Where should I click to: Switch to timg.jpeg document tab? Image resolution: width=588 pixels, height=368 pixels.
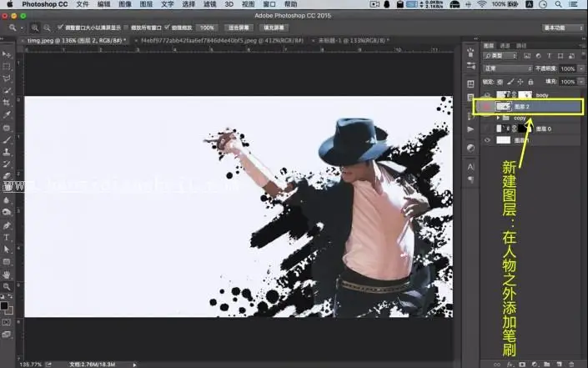[x=74, y=41]
